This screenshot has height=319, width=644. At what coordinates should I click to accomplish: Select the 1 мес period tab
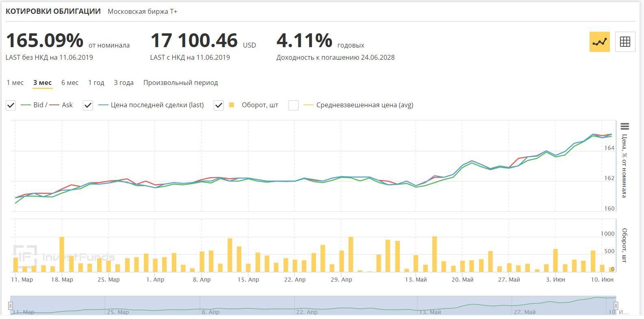pos(15,82)
